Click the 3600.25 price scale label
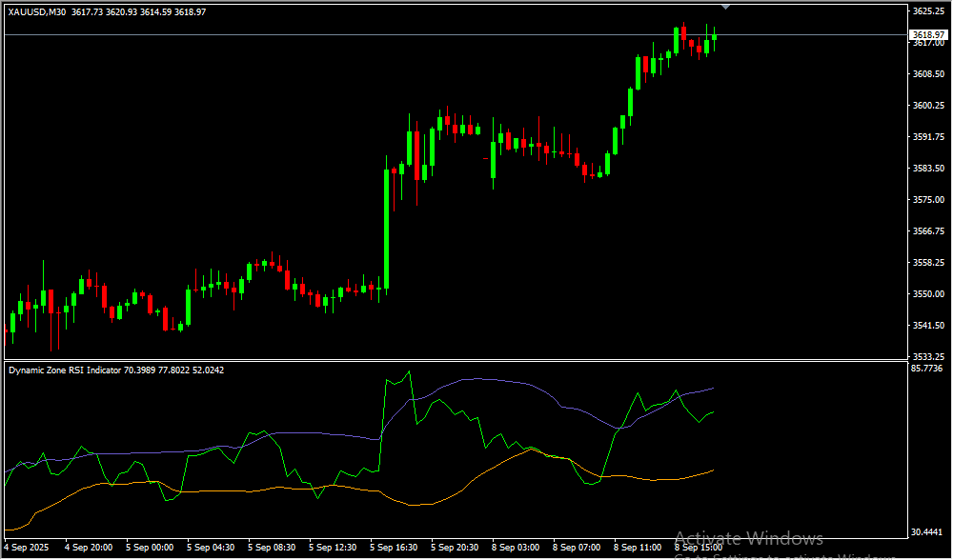The height and width of the screenshot is (560, 953). click(x=927, y=106)
